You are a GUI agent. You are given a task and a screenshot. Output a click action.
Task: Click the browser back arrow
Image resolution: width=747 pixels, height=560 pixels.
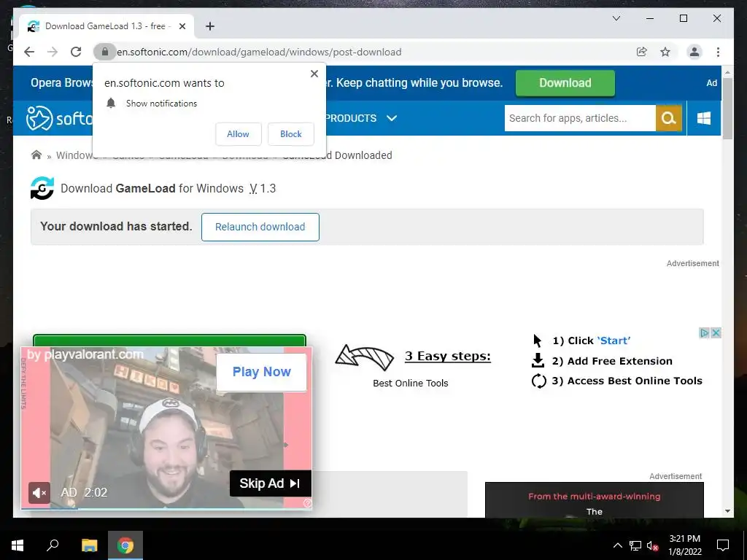(x=29, y=52)
